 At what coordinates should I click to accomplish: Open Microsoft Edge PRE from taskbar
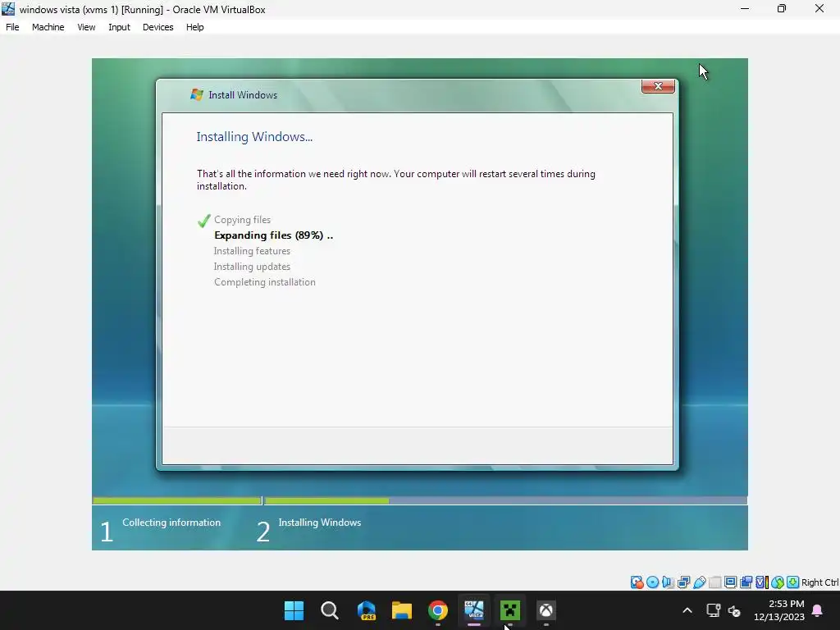pyautogui.click(x=366, y=610)
